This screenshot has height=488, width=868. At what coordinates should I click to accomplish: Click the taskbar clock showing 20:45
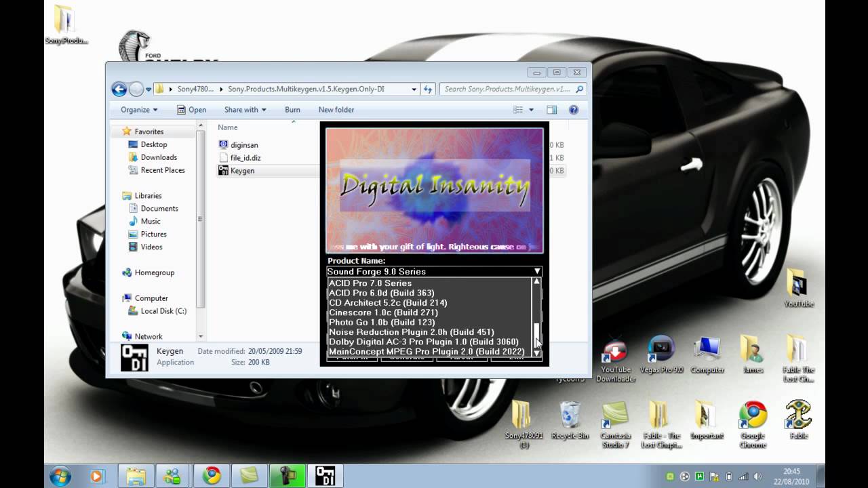tap(791, 476)
